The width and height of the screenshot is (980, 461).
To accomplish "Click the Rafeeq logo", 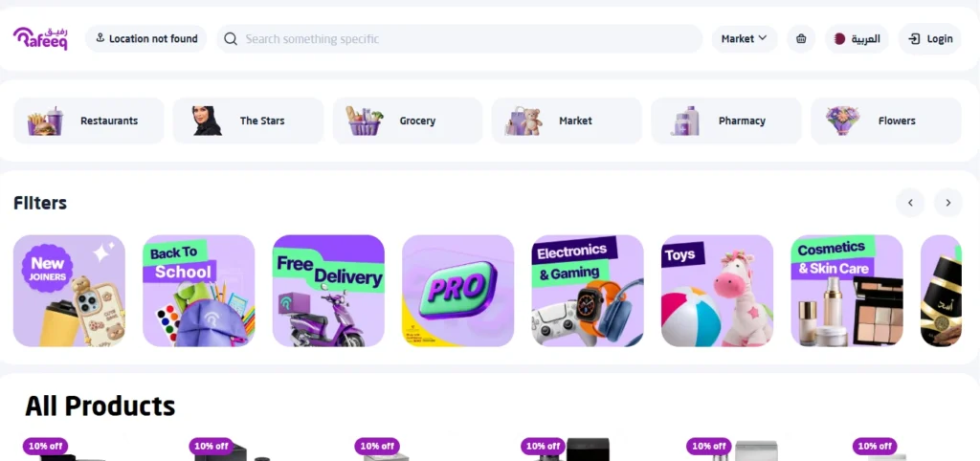I will (x=40, y=38).
